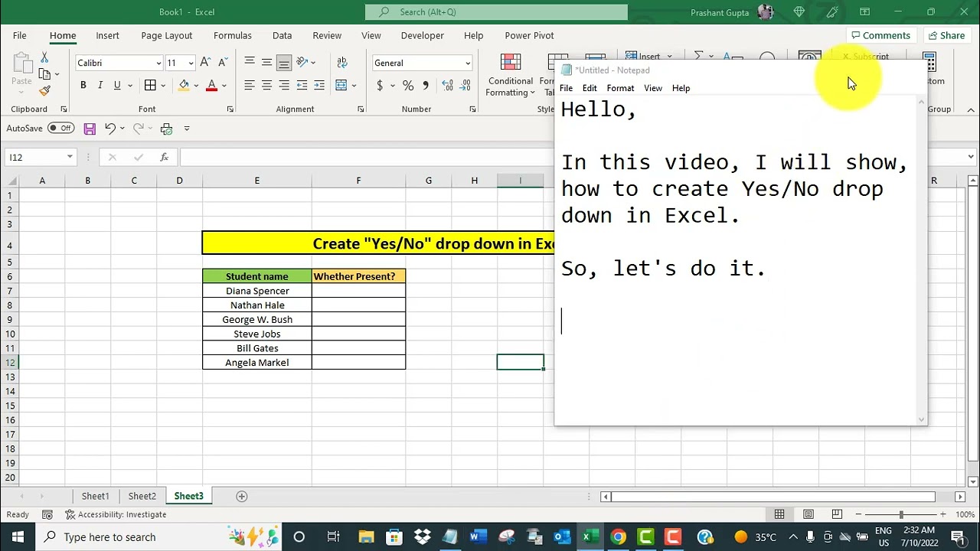This screenshot has height=551, width=980.
Task: Select the Format Painter brush
Action: (44, 90)
